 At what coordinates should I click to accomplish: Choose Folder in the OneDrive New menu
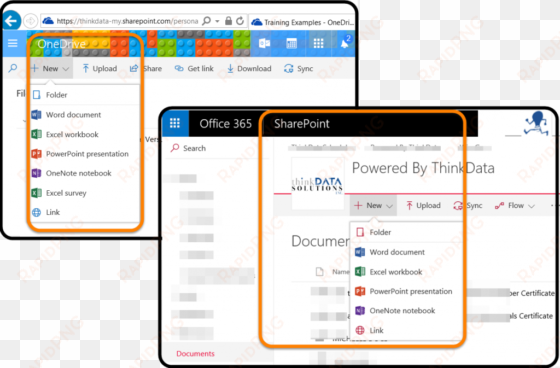85,95
